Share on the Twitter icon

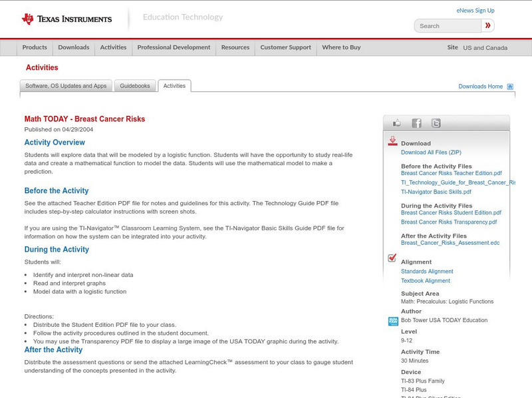click(x=435, y=123)
